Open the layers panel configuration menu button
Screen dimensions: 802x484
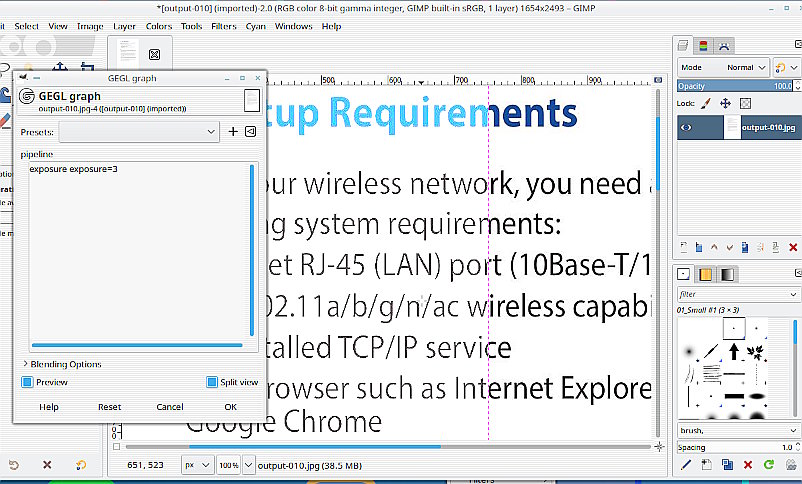point(798,45)
